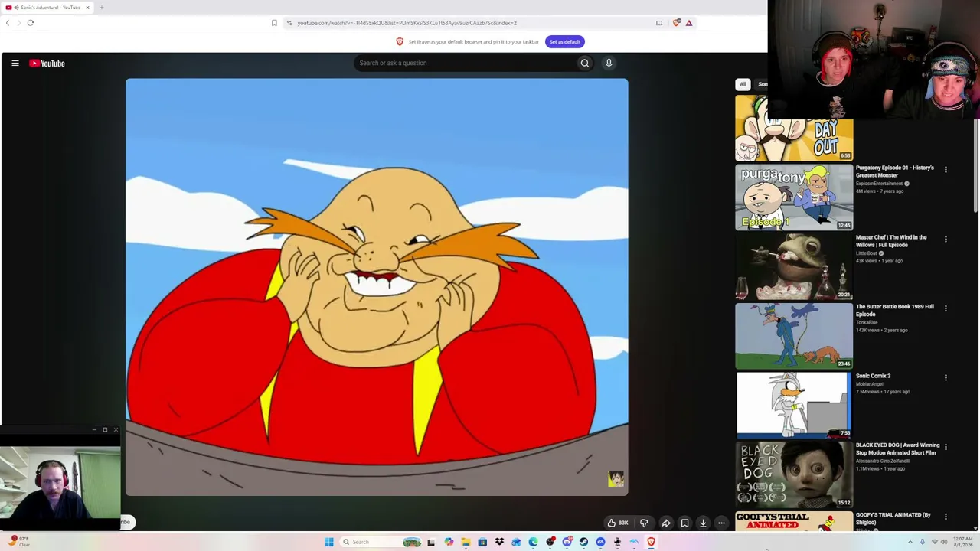This screenshot has width=980, height=551.
Task: Open the YouTube guide hamburger menu
Action: click(x=15, y=64)
